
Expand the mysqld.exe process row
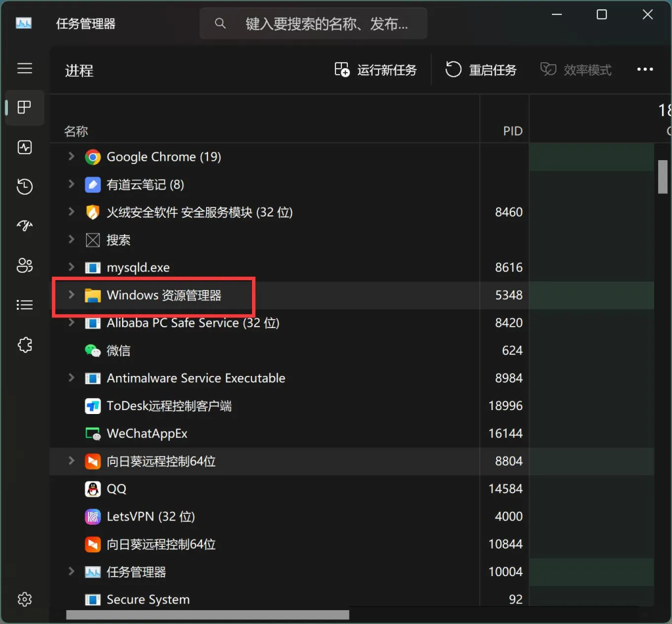(x=71, y=267)
